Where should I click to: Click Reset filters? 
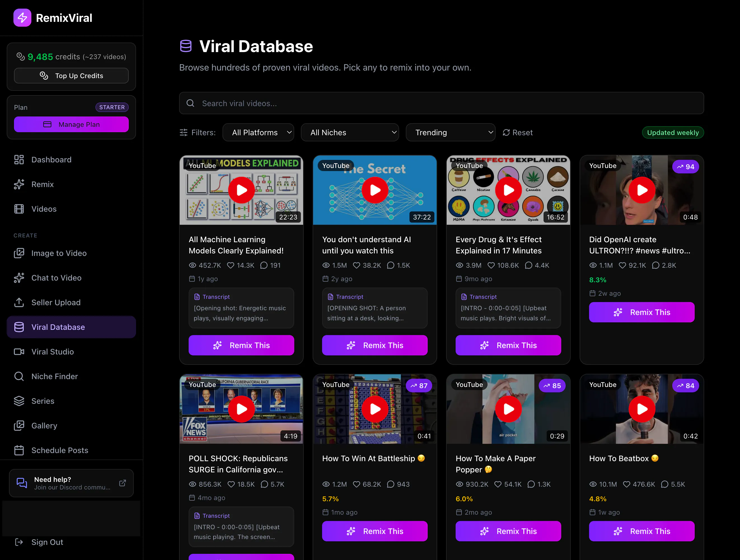coord(517,132)
